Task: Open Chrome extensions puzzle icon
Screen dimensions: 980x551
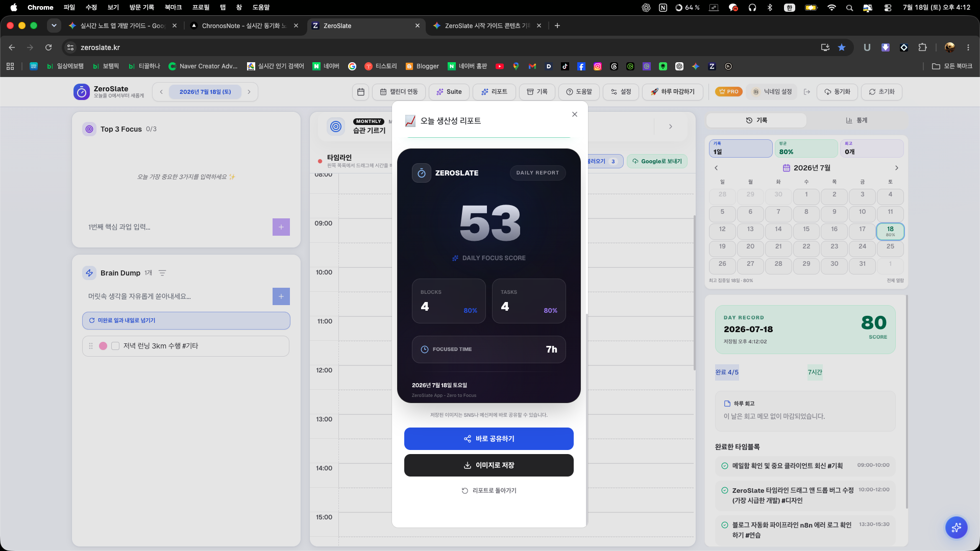Action: [x=922, y=47]
